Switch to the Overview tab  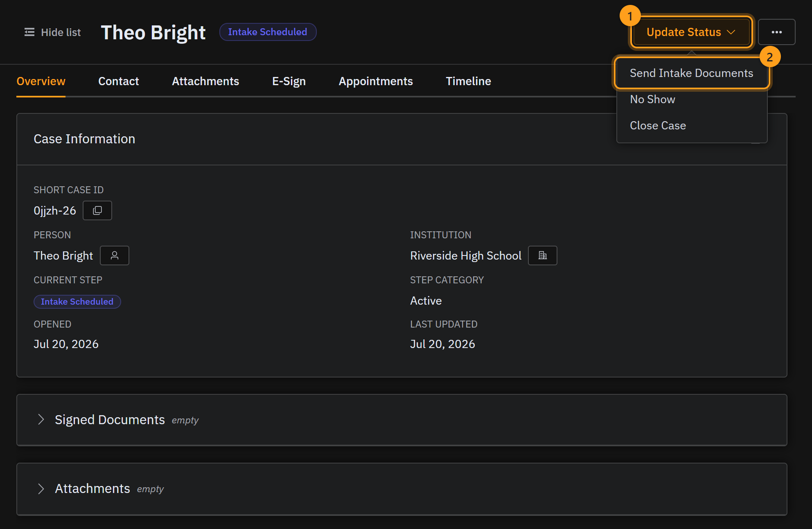coord(41,81)
